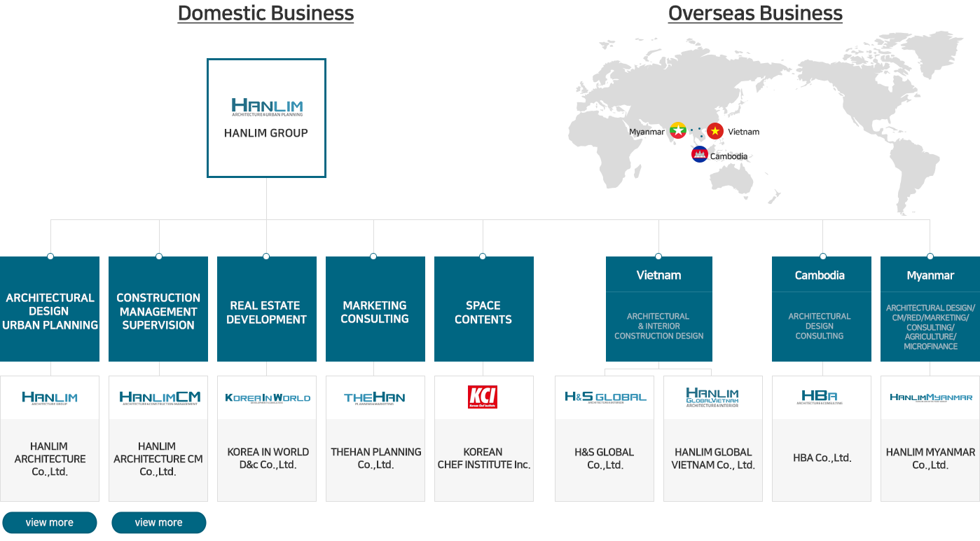Select Construction Management Supervision tile
Screen dimensions: 980x541
click(x=158, y=309)
